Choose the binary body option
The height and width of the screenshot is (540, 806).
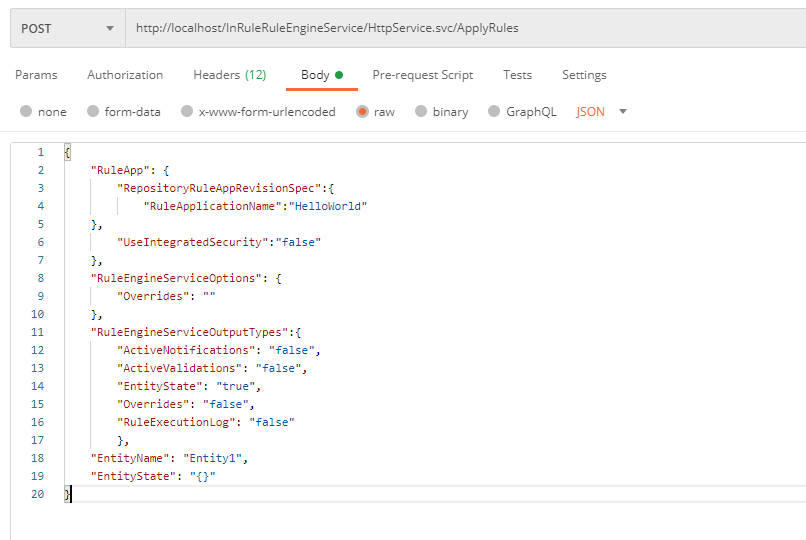point(421,112)
